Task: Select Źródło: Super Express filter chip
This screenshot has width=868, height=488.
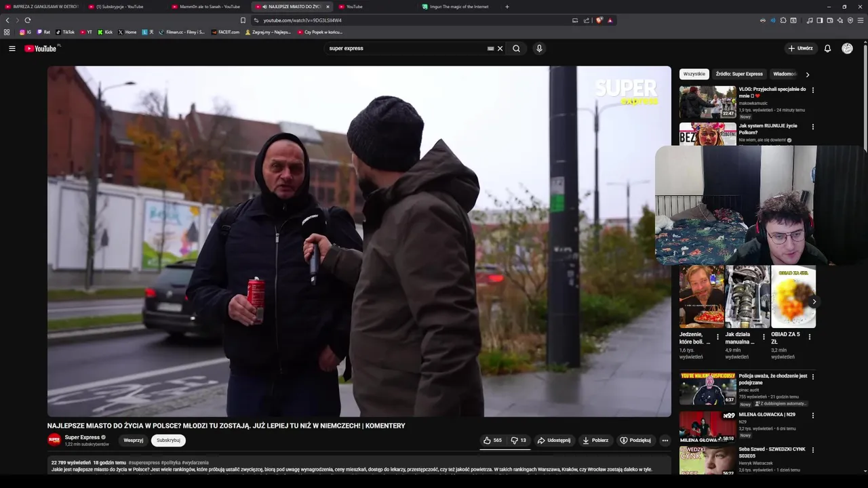Action: click(739, 74)
